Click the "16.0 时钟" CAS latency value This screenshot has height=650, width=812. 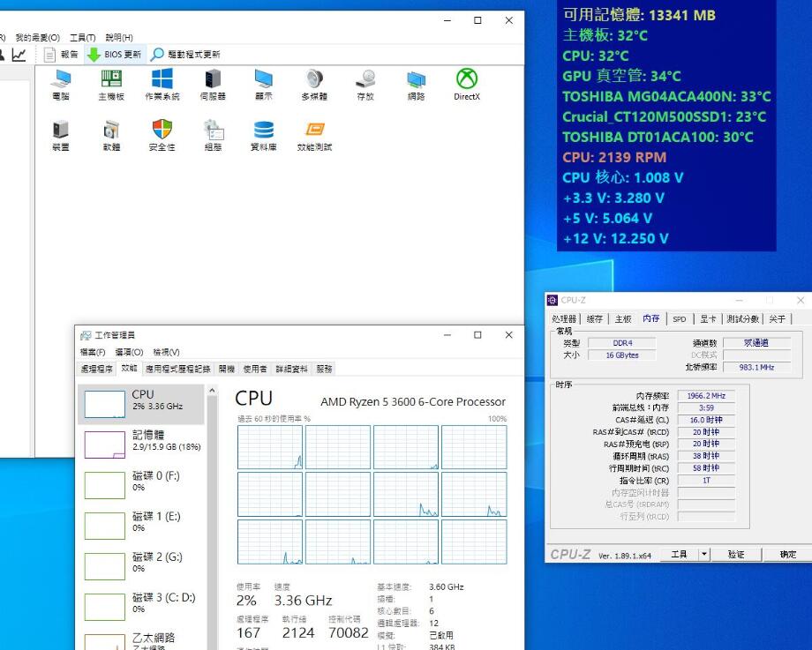(x=706, y=420)
